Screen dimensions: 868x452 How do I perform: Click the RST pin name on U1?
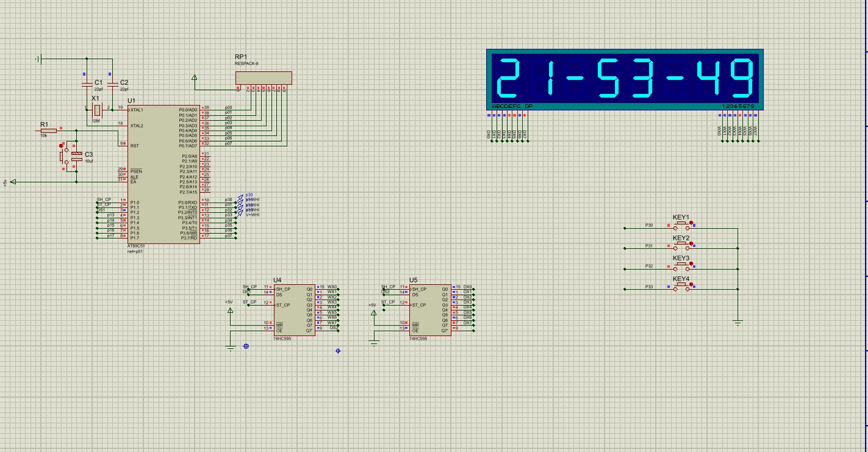[134, 146]
